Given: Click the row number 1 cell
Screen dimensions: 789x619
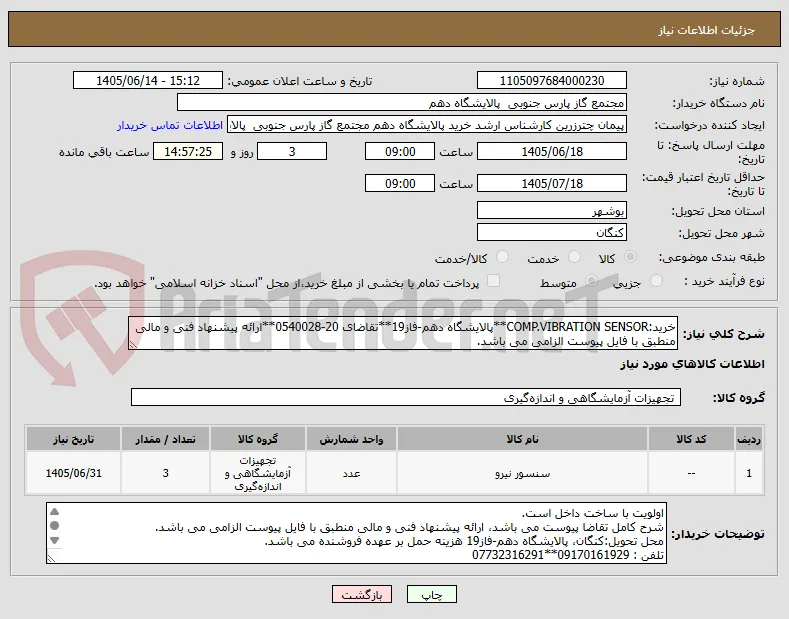Looking at the screenshot, I should [x=749, y=474].
